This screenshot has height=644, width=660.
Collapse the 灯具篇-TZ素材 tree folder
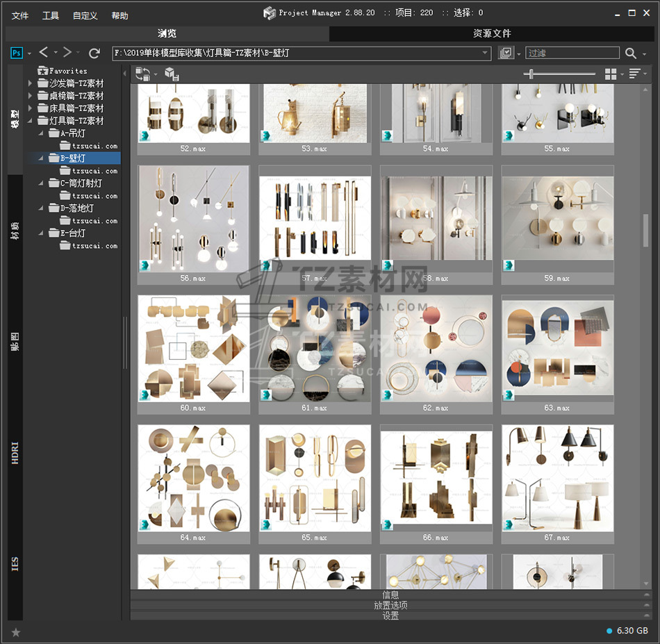30,121
